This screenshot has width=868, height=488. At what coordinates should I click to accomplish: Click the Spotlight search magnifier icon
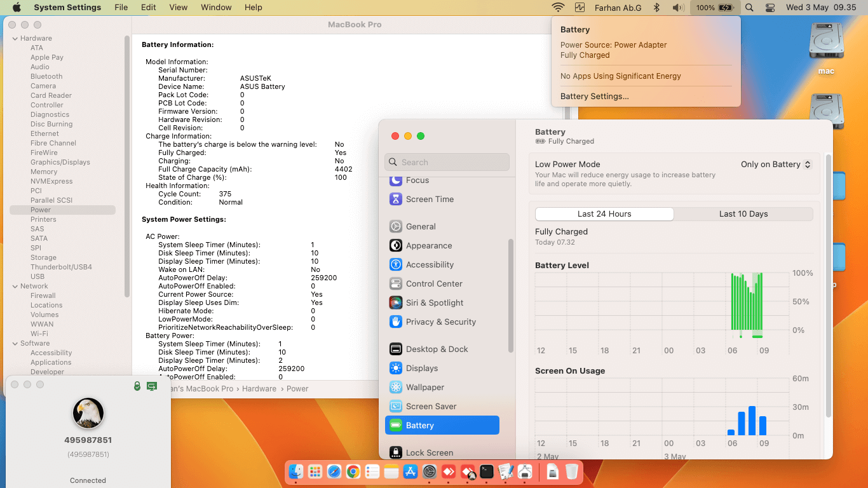coord(749,8)
